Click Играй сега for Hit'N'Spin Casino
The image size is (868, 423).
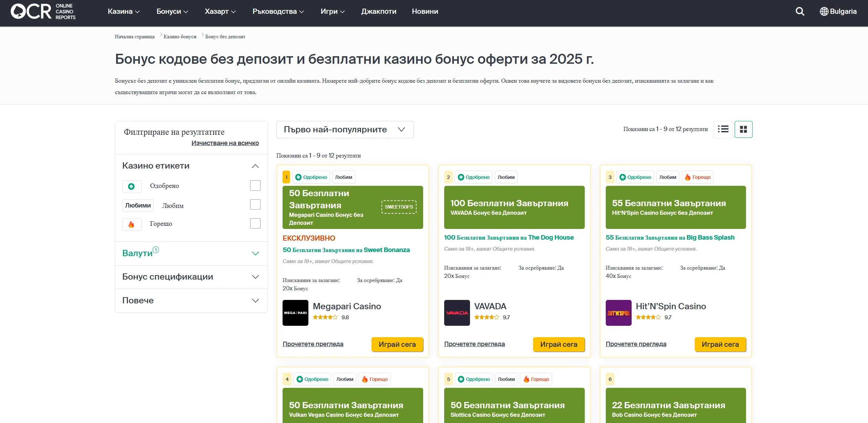click(x=720, y=344)
